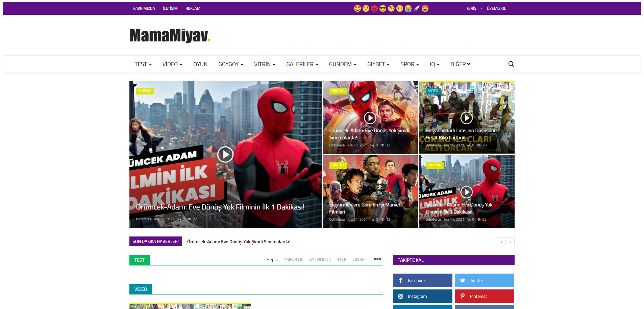Play the Bulgarlar Türk Lirası video

[x=467, y=118]
